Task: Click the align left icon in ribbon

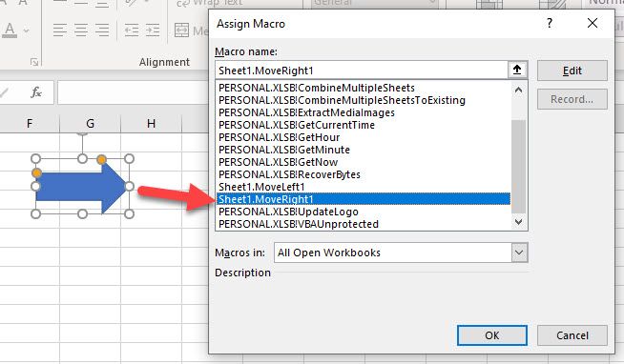Action: (60, 30)
